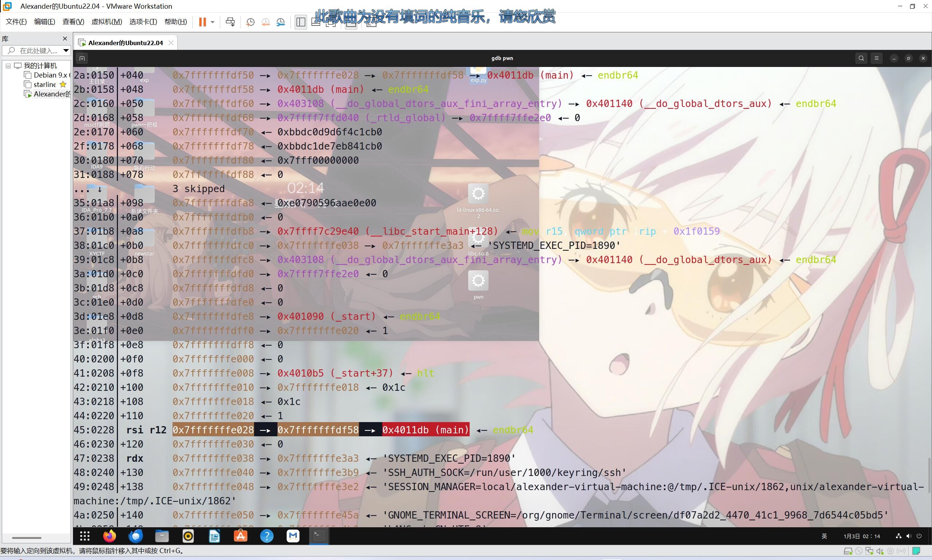Collapse the 我的计算机 tree node
Image resolution: width=932 pixels, height=560 pixels.
click(x=8, y=65)
